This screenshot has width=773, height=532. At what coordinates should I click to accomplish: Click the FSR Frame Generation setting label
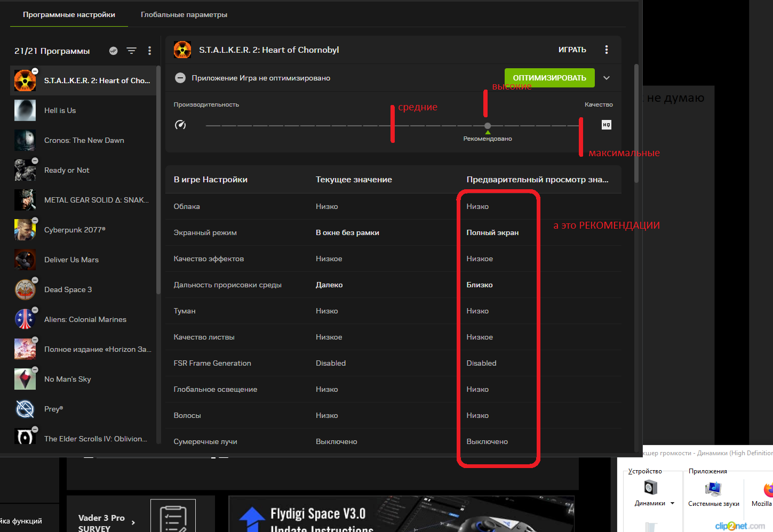(x=212, y=363)
